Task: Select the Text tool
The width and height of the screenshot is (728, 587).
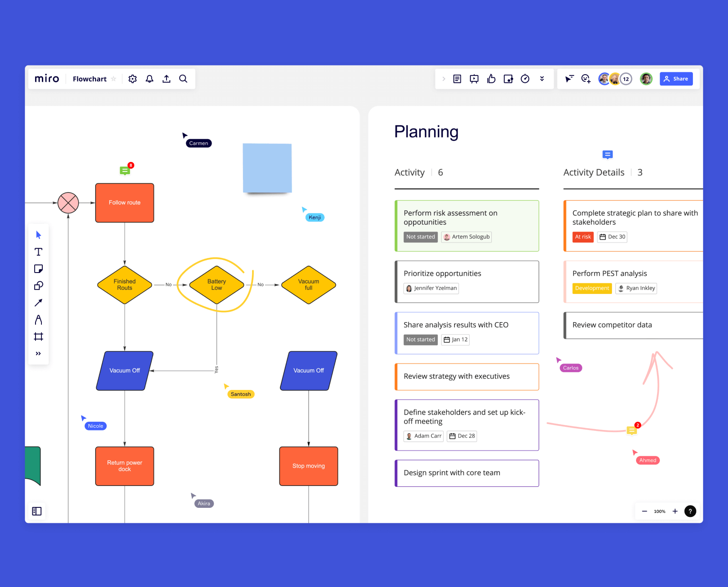Action: (x=39, y=252)
